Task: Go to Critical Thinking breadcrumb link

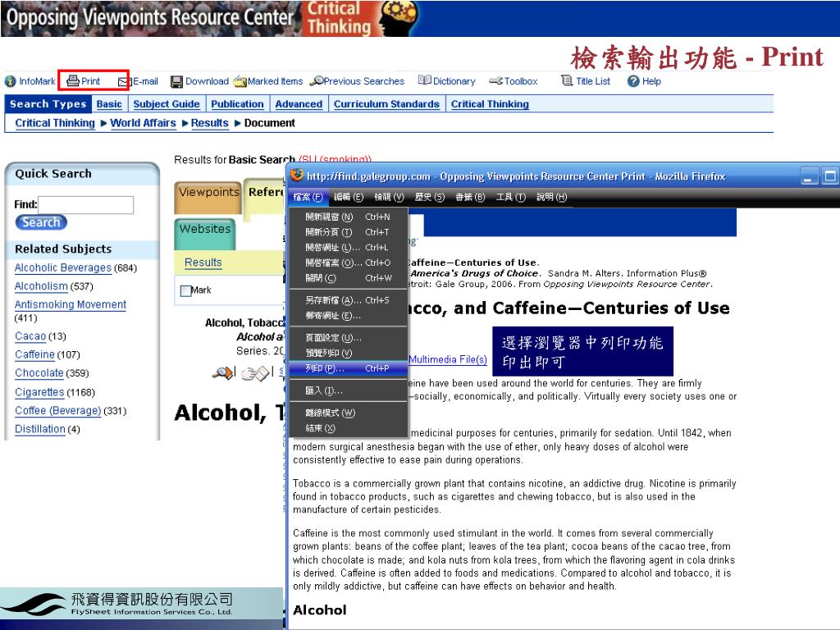Action: click(x=55, y=123)
